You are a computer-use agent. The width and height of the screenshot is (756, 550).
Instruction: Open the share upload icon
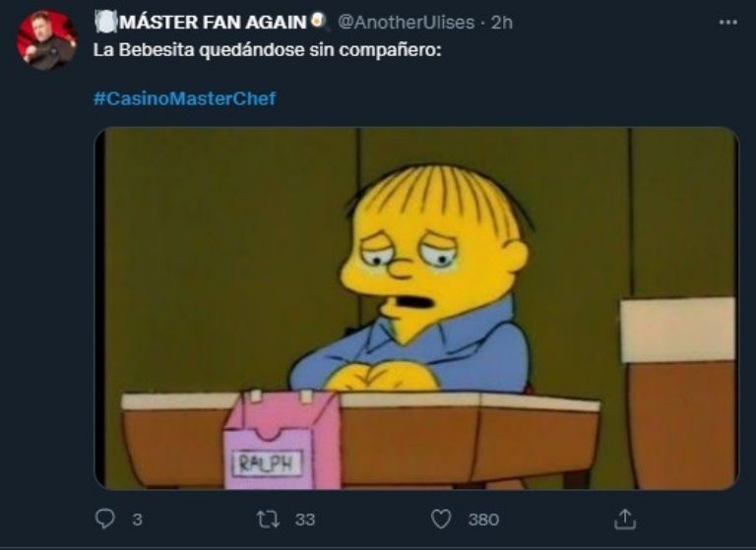[625, 519]
